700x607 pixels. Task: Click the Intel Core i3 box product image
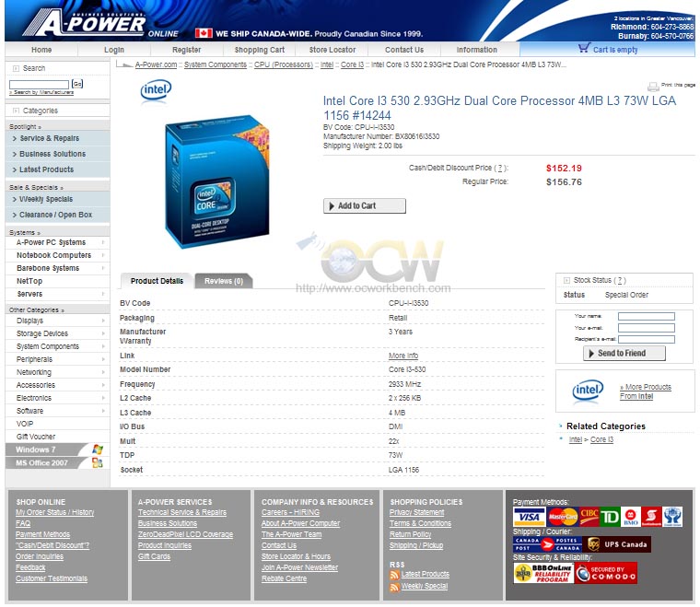point(217,182)
